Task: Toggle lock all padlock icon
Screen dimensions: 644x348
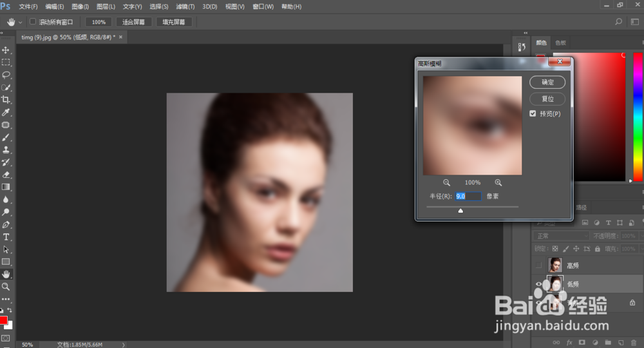Action: (598, 249)
